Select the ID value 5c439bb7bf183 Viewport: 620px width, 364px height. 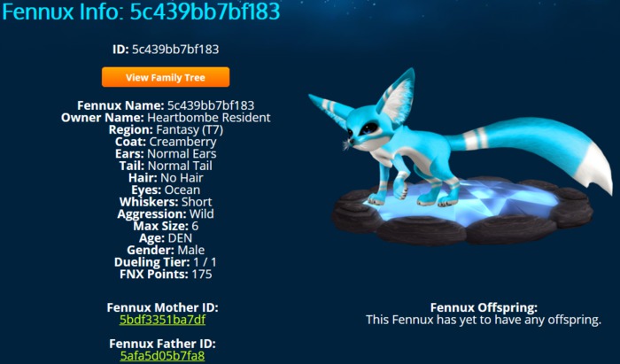pos(175,49)
